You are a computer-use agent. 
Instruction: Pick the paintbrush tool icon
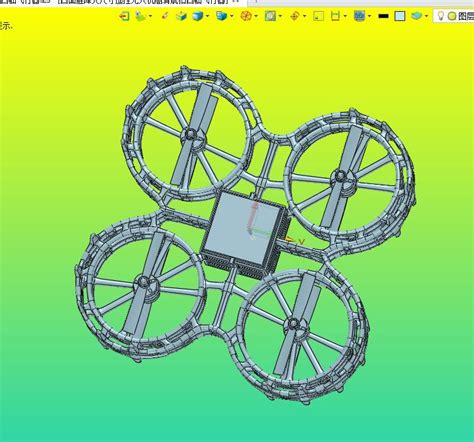[x=165, y=16]
